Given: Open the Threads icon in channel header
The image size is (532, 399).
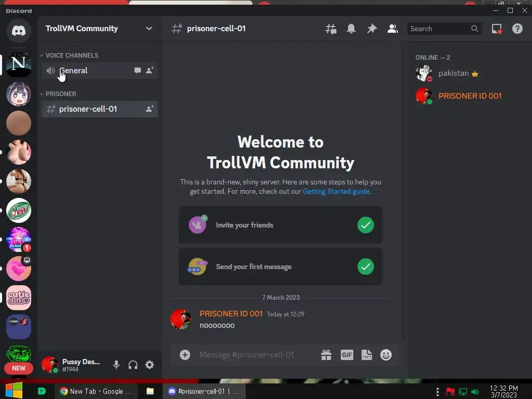Looking at the screenshot, I should pos(331,29).
